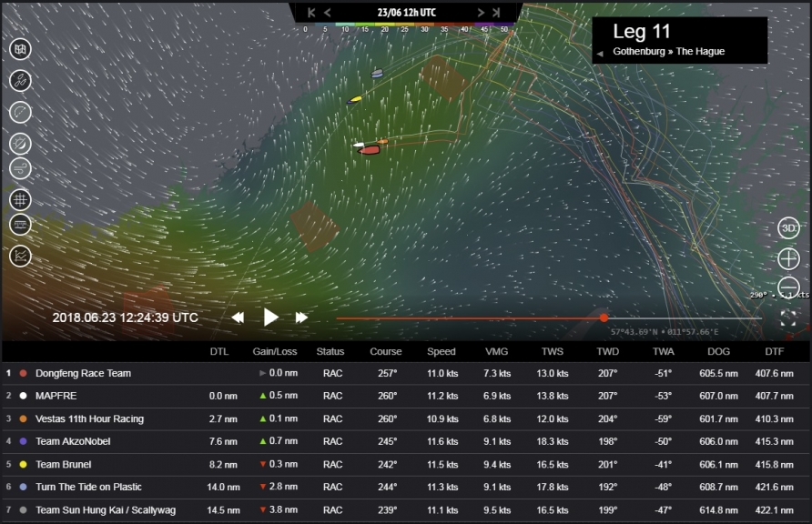The width and height of the screenshot is (812, 524).
Task: Click Team Brunel's 242° course value
Action: pos(387,464)
